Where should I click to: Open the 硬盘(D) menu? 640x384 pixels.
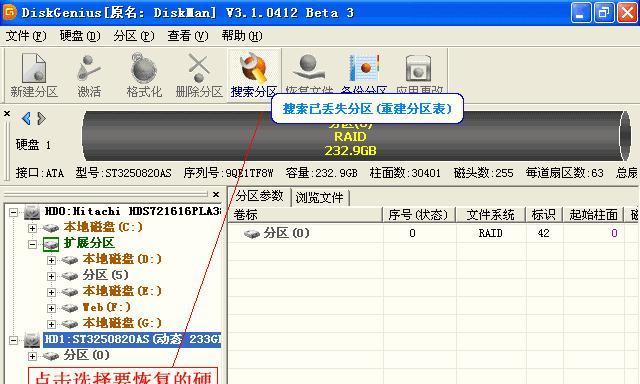click(80, 36)
